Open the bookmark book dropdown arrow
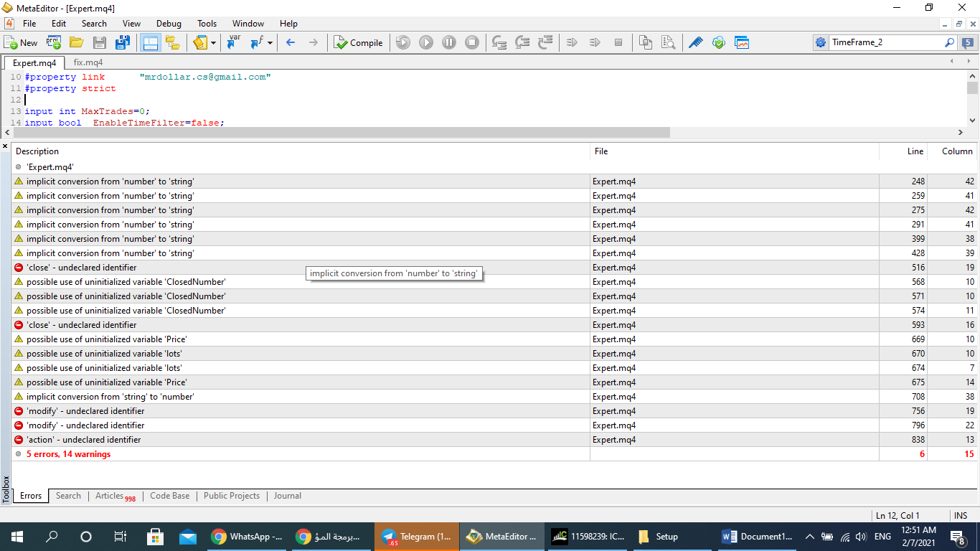The image size is (980, 551). 213,43
